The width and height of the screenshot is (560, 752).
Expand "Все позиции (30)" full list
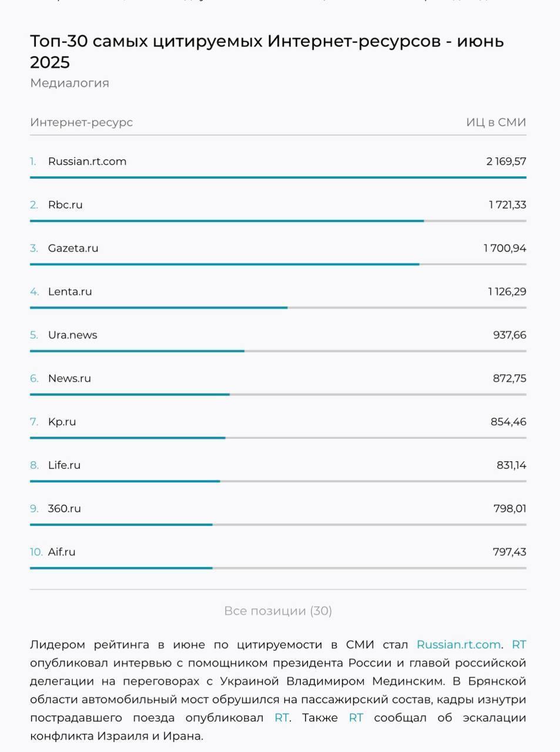pyautogui.click(x=278, y=611)
